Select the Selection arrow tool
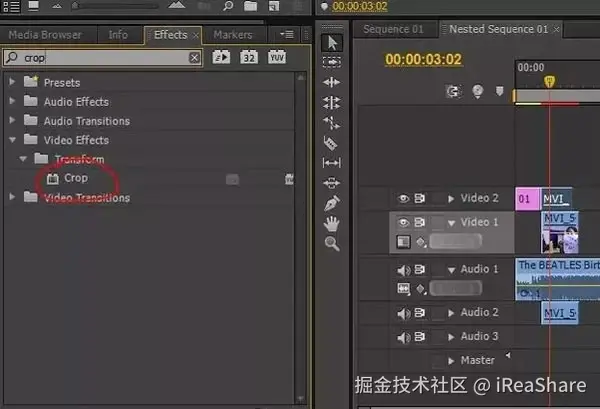The height and width of the screenshot is (409, 600). click(332, 43)
